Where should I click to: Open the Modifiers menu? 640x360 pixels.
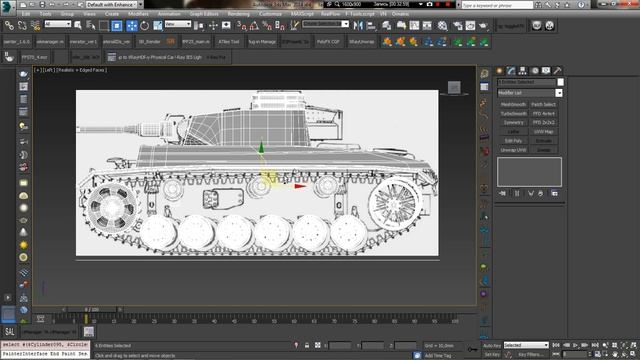pos(138,14)
